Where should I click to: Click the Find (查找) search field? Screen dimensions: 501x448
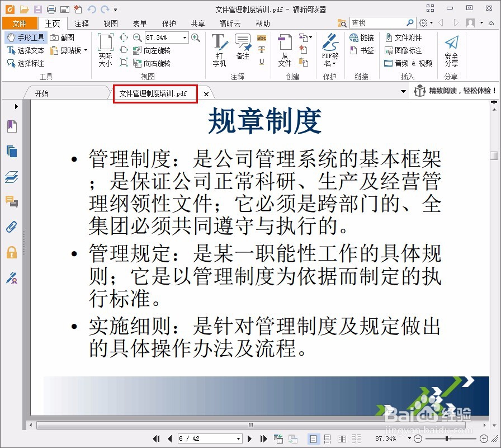point(377,23)
